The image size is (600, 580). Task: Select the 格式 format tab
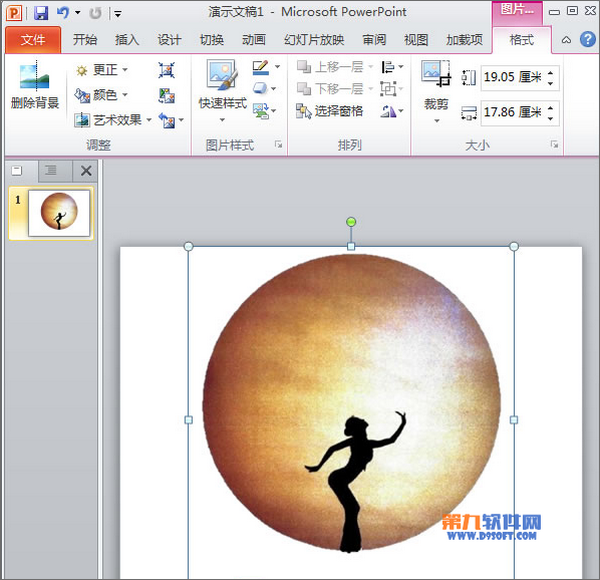(522, 40)
